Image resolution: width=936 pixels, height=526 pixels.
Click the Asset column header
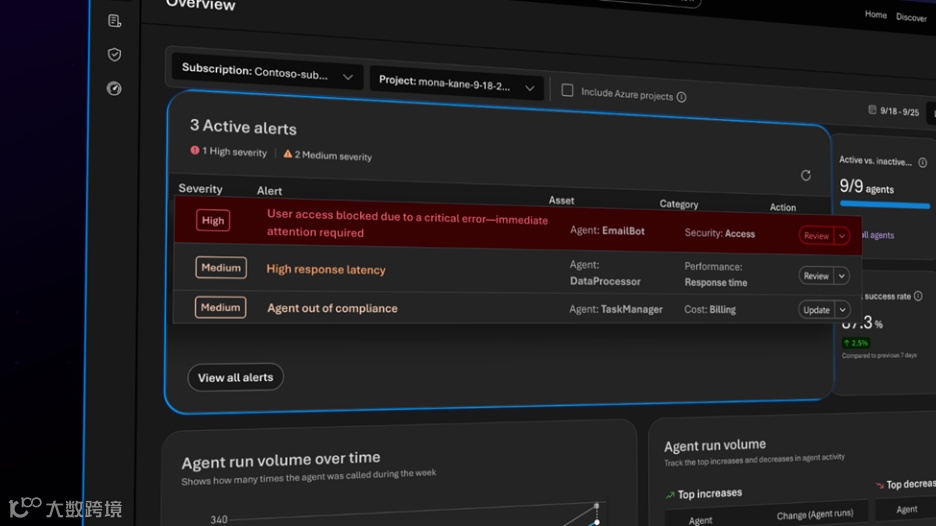[x=561, y=201]
